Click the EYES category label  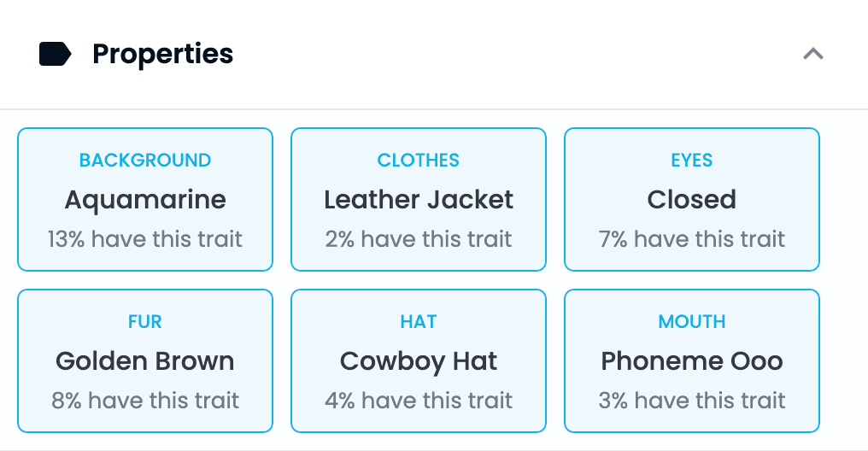point(692,161)
